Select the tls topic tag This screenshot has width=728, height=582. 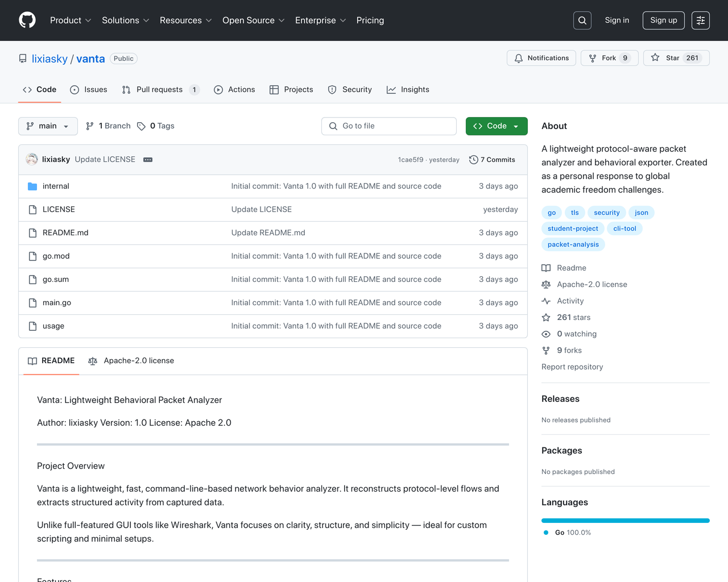tap(574, 213)
